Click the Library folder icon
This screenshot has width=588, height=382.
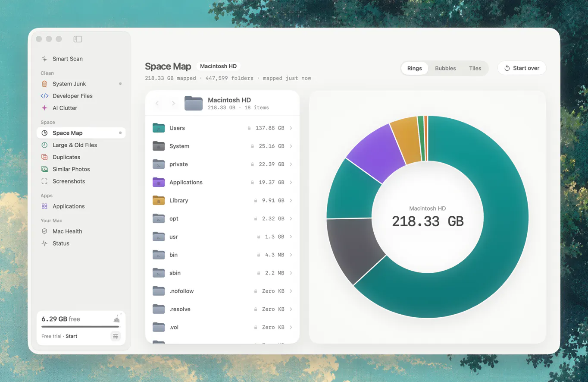tap(159, 201)
